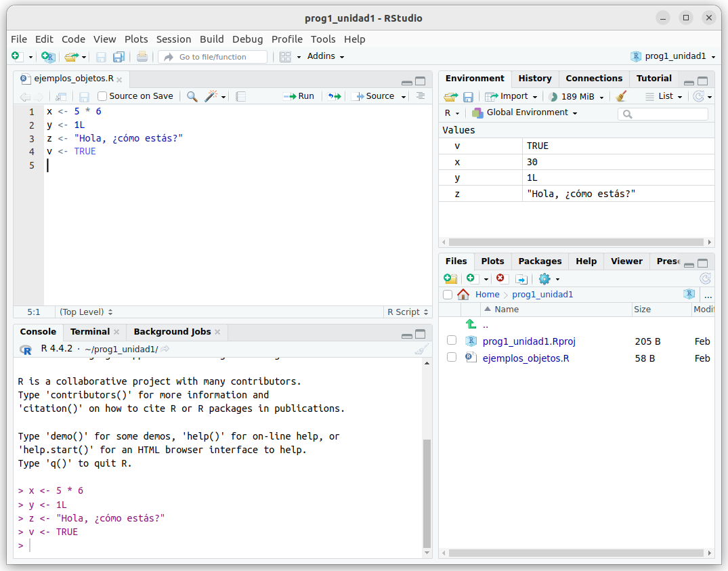Click the re-run previous code icon
Screen dimensions: 728x571
pos(335,96)
